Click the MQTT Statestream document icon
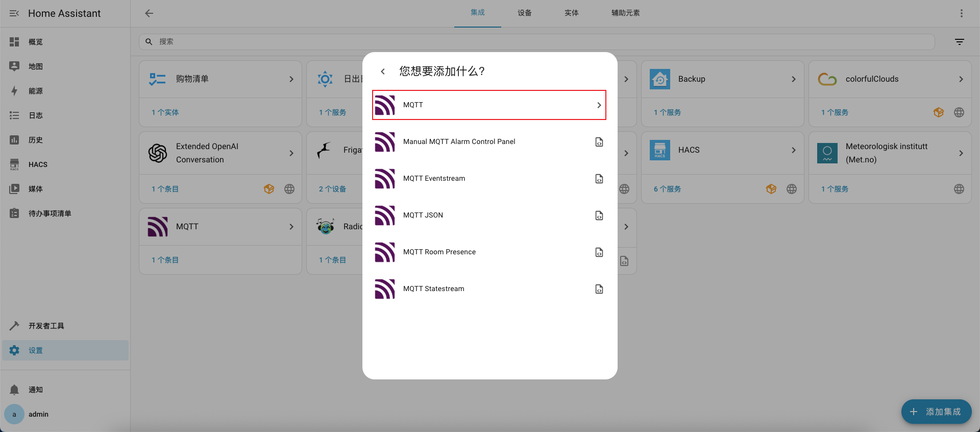 [x=599, y=289]
